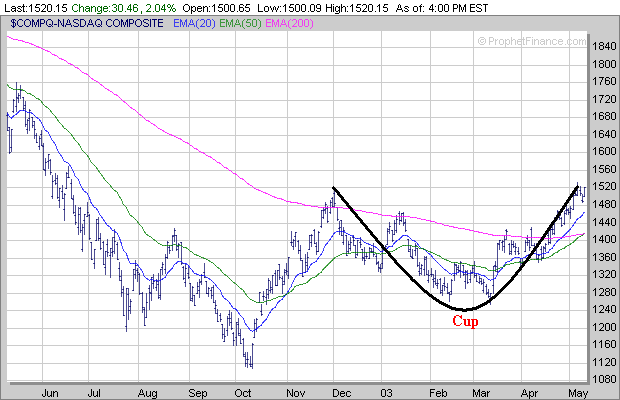Image resolution: width=620 pixels, height=400 pixels.
Task: Click the 1240 price axis label
Action: coord(604,309)
